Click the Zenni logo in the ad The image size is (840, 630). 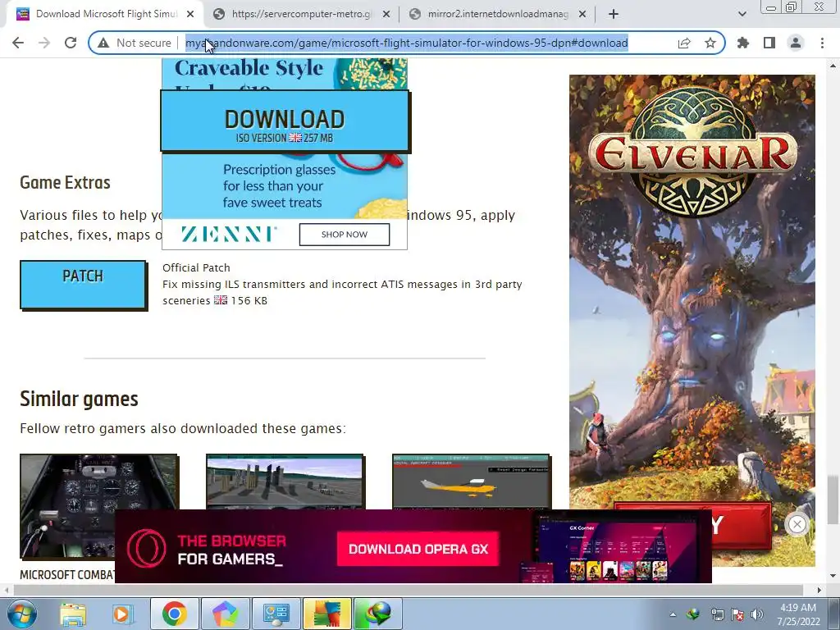click(230, 234)
